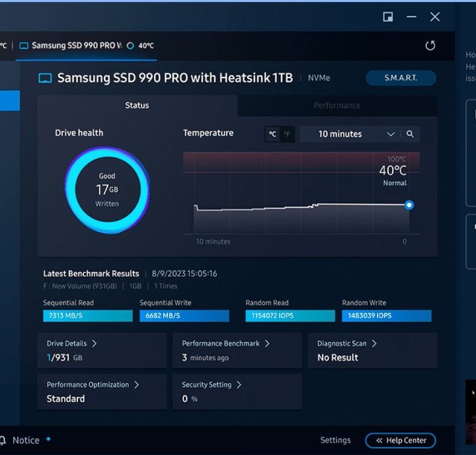Click the '10 minutes' graph axis label
This screenshot has width=476, height=455.
coord(213,241)
